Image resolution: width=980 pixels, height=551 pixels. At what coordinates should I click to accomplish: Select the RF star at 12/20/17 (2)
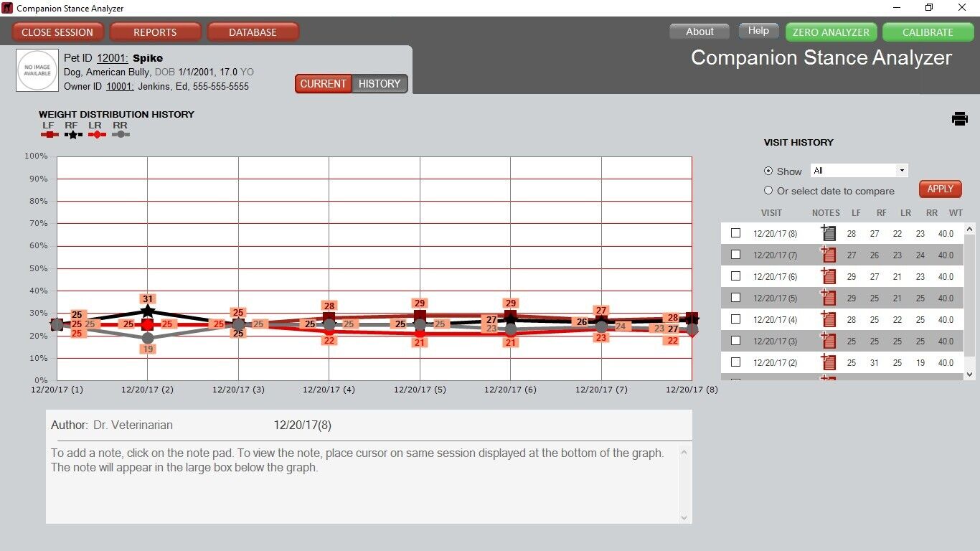click(x=148, y=311)
